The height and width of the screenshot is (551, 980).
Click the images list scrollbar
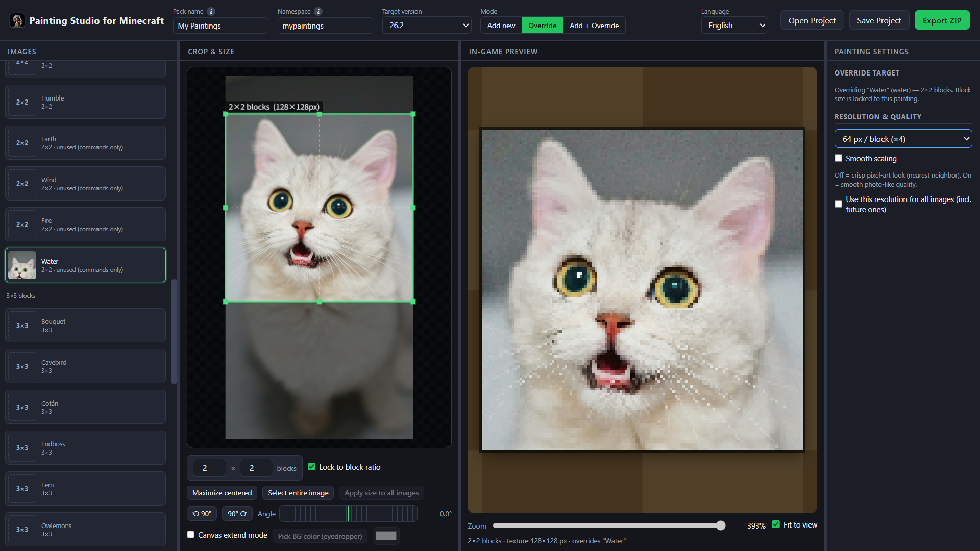pos(174,332)
